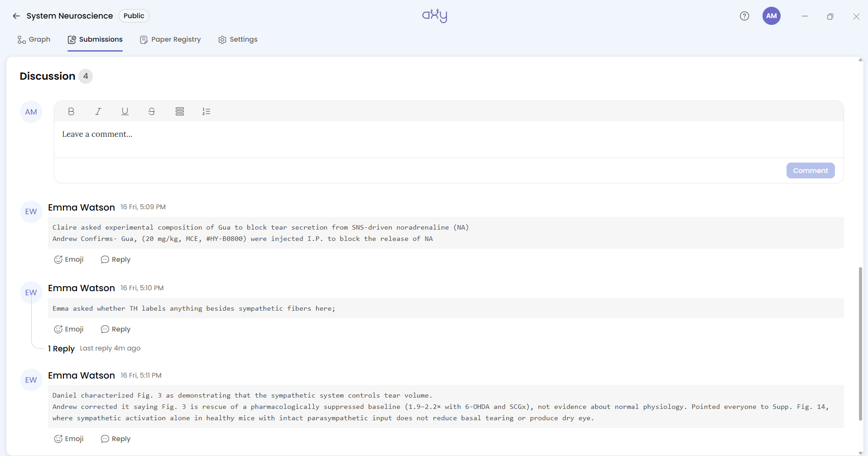Insert a bulleted list in comment

tap(180, 111)
